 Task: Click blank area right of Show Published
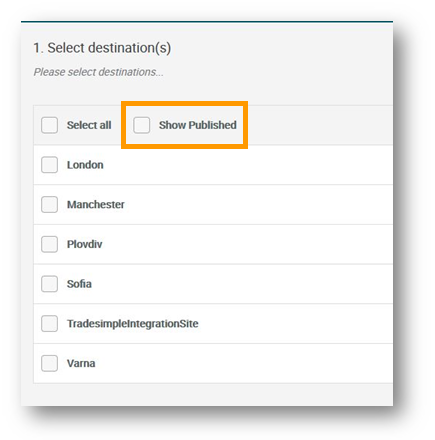tap(320, 125)
